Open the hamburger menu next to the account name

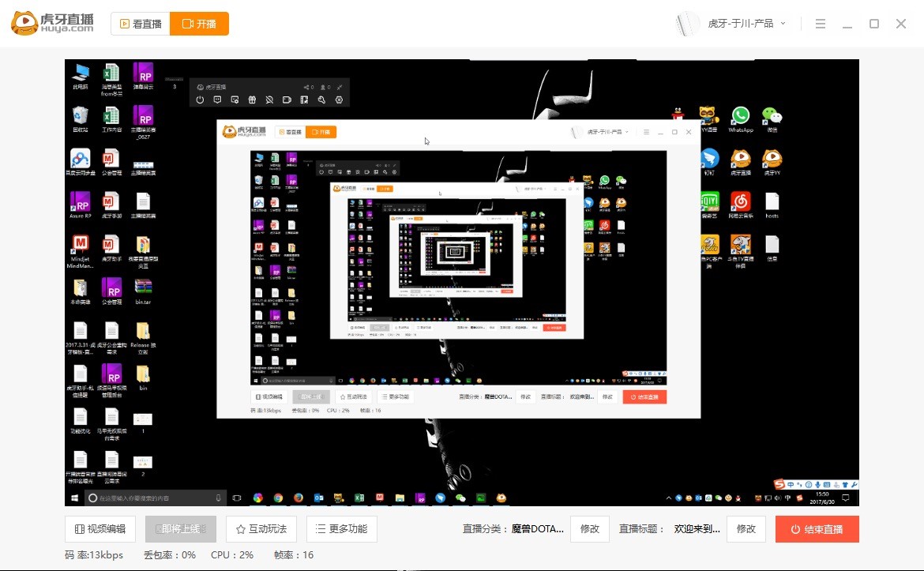coord(820,24)
